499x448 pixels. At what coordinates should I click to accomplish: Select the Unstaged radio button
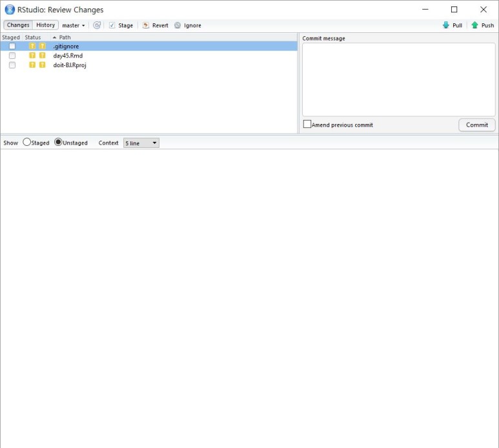pos(58,142)
